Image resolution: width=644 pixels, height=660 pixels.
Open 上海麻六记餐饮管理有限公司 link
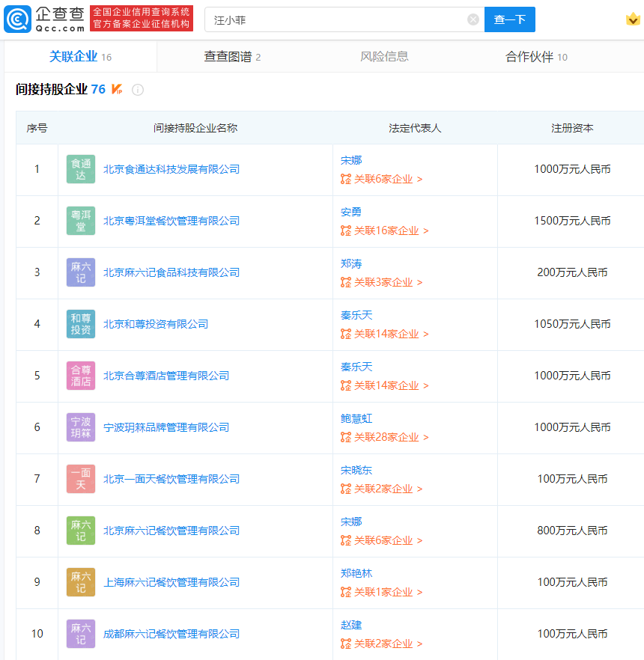pyautogui.click(x=171, y=582)
